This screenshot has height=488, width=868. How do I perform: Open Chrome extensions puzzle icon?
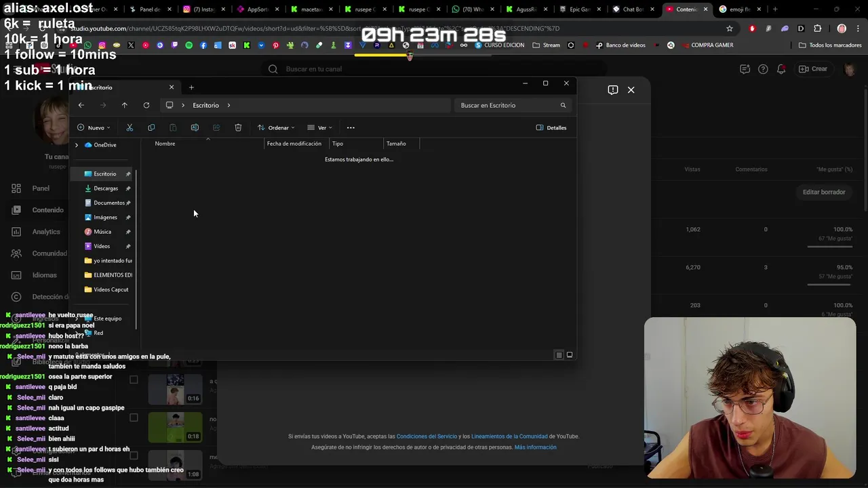pyautogui.click(x=817, y=28)
